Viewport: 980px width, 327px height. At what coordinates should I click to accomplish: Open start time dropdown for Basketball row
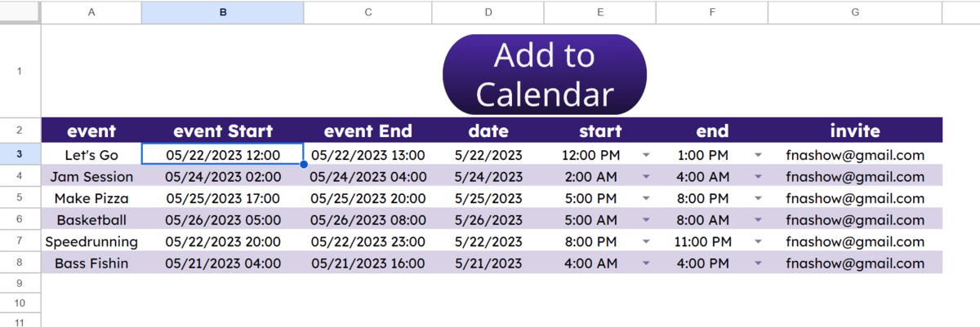coord(646,220)
